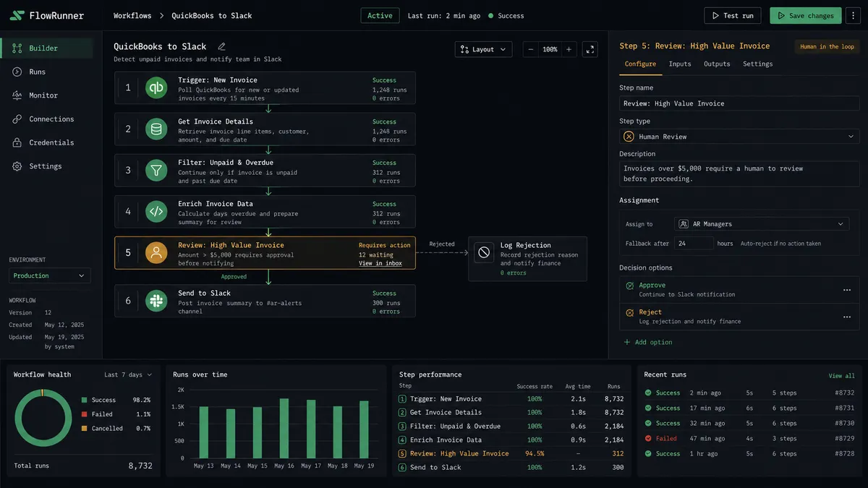
Task: Click the Step name input field
Action: (739, 103)
